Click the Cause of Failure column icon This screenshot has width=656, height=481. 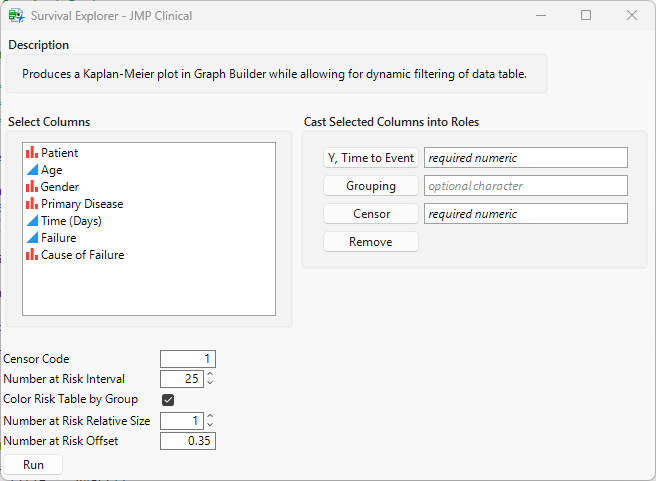pos(32,255)
